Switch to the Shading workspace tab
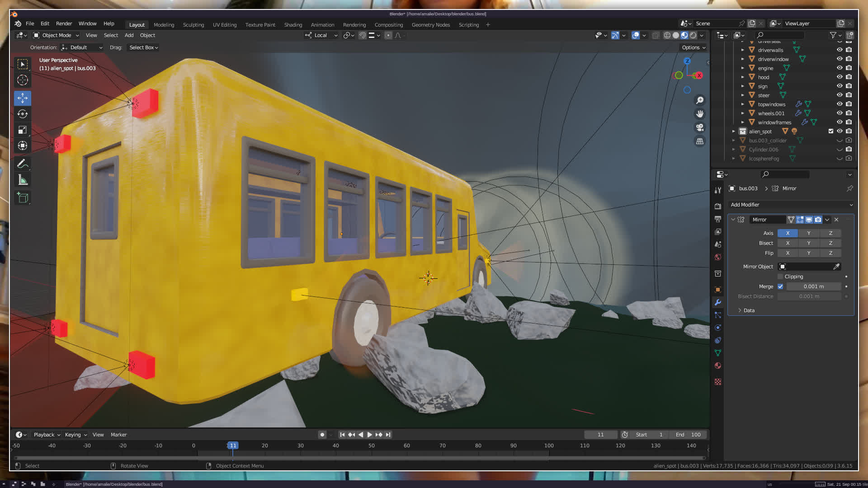Viewport: 868px width, 488px height. click(x=293, y=25)
